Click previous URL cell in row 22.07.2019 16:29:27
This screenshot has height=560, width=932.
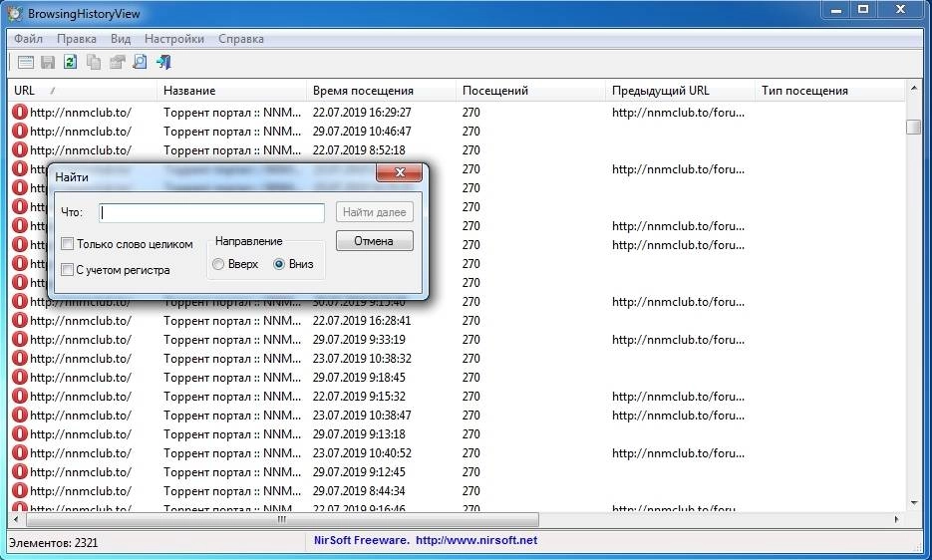(678, 112)
